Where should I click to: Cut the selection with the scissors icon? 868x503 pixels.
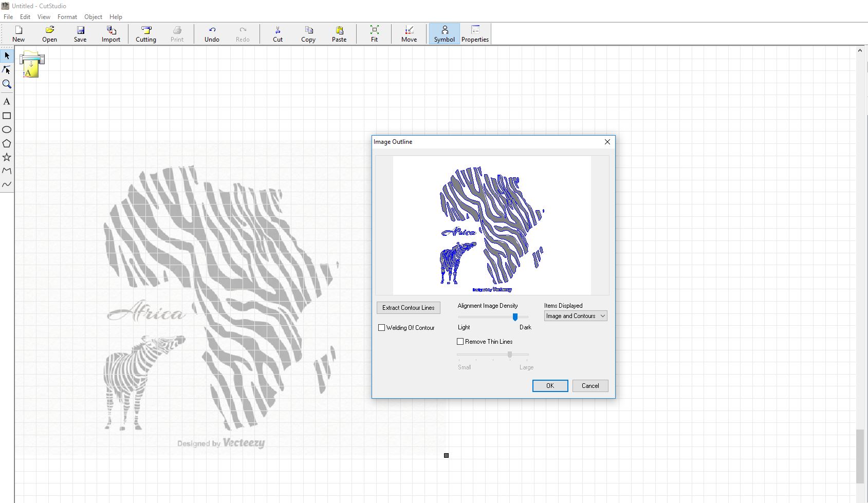[x=278, y=34]
